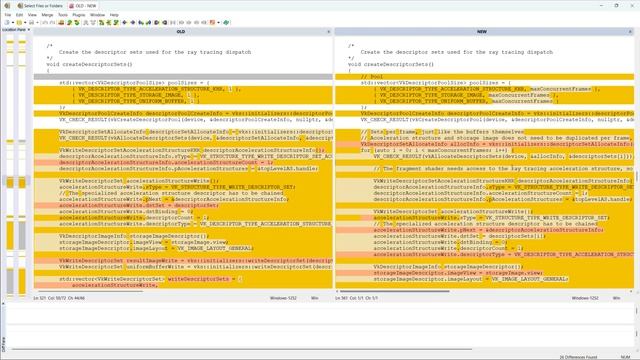The height and width of the screenshot is (360, 640).
Task: Click the NEW pane title header
Action: pyautogui.click(x=482, y=31)
